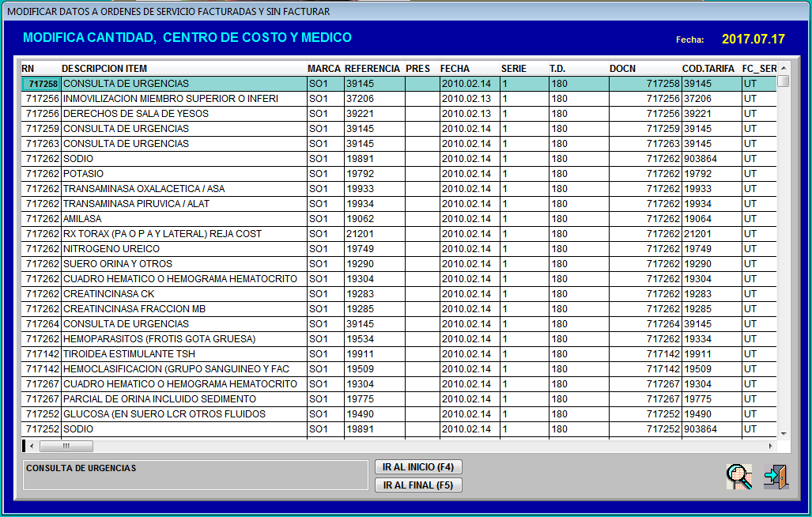Go to start with IR AL INICIO (F4)
This screenshot has width=812, height=517.
point(418,466)
